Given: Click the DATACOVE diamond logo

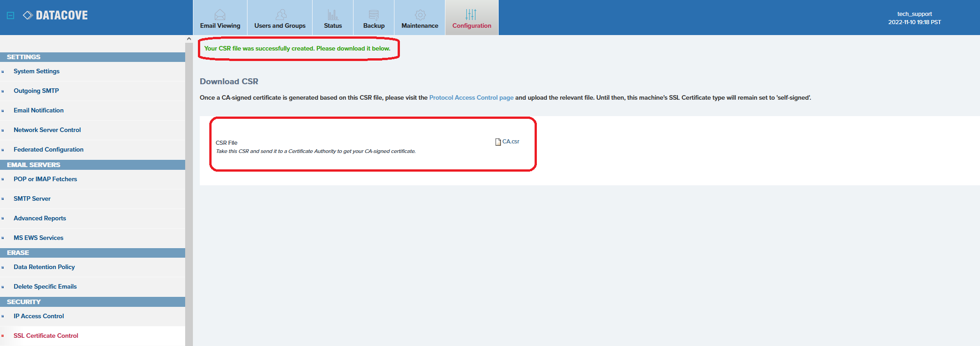Looking at the screenshot, I should point(28,15).
